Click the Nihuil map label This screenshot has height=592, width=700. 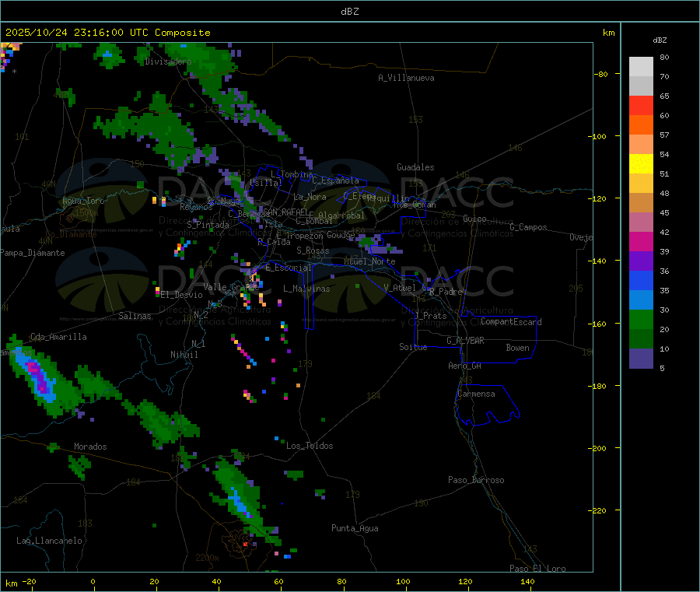coord(184,355)
